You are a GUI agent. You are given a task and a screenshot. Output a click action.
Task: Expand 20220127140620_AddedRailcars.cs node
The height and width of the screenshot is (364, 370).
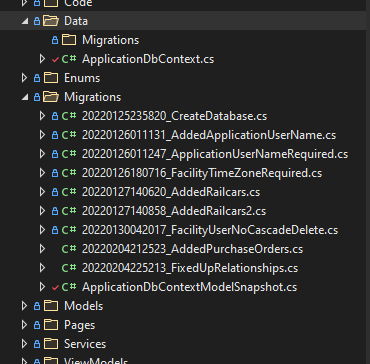pyautogui.click(x=42, y=192)
